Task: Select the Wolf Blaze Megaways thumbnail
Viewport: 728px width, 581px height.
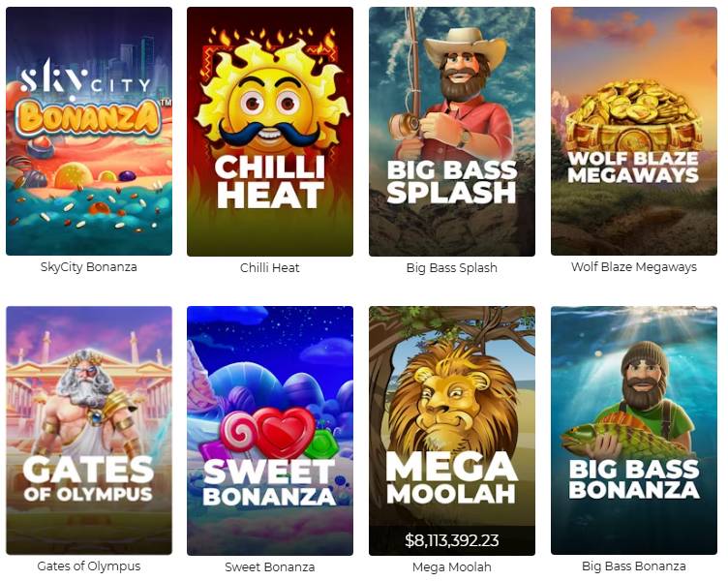Action: [634, 131]
